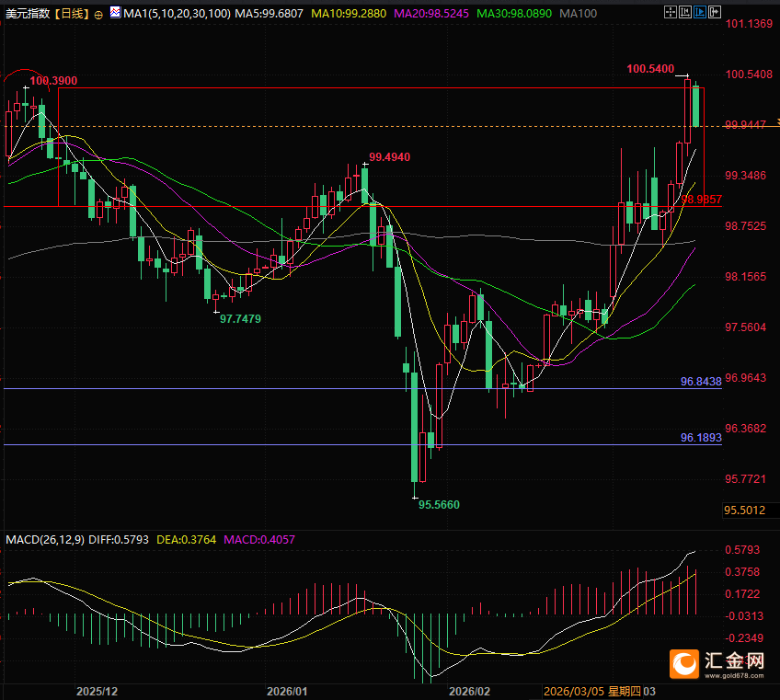Select the 96.1893 horizontal line label
Viewport: 780px width, 700px height.
[701, 438]
